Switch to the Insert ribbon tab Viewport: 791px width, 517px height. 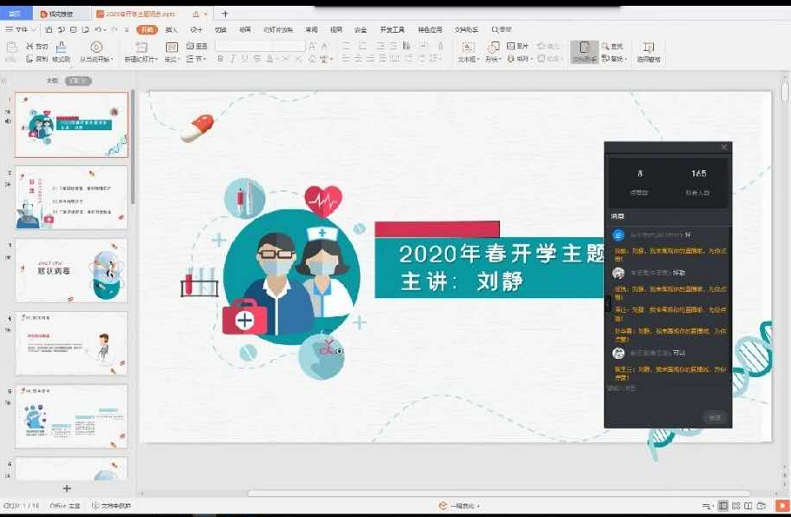171,30
